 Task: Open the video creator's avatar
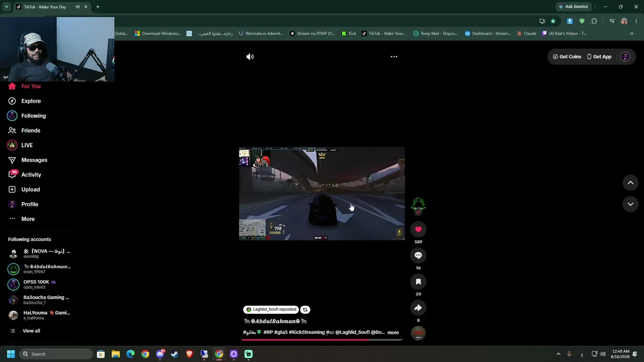coord(418,204)
